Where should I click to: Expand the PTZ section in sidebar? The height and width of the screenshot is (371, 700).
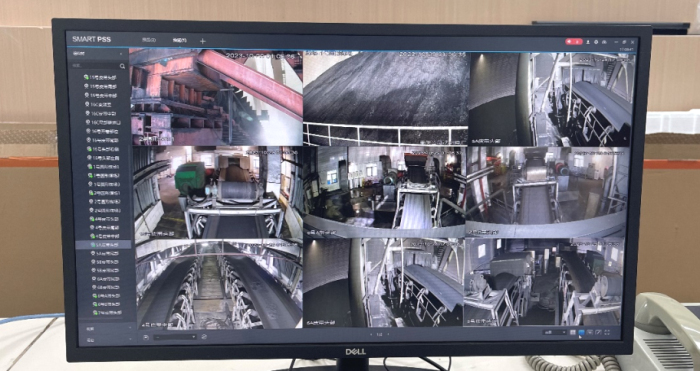point(104,339)
